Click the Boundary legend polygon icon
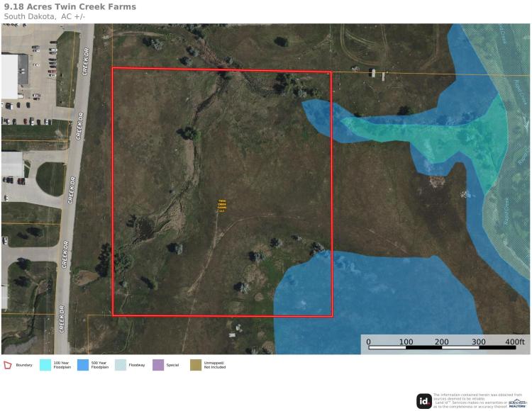The height and width of the screenshot is (411, 532). pyautogui.click(x=8, y=365)
